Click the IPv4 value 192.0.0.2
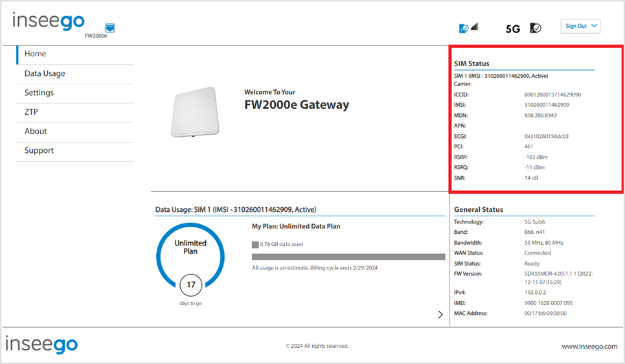 pos(536,293)
